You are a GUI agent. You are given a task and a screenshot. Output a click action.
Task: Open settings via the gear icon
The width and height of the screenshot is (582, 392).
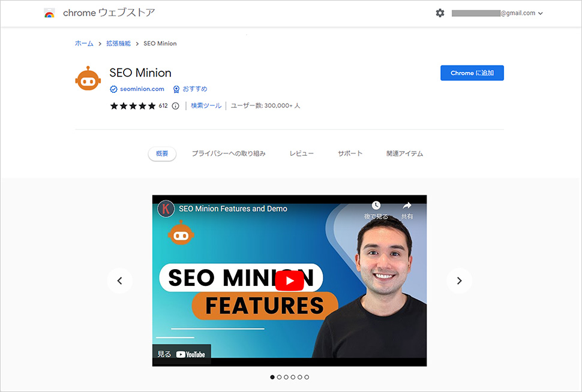(x=440, y=13)
